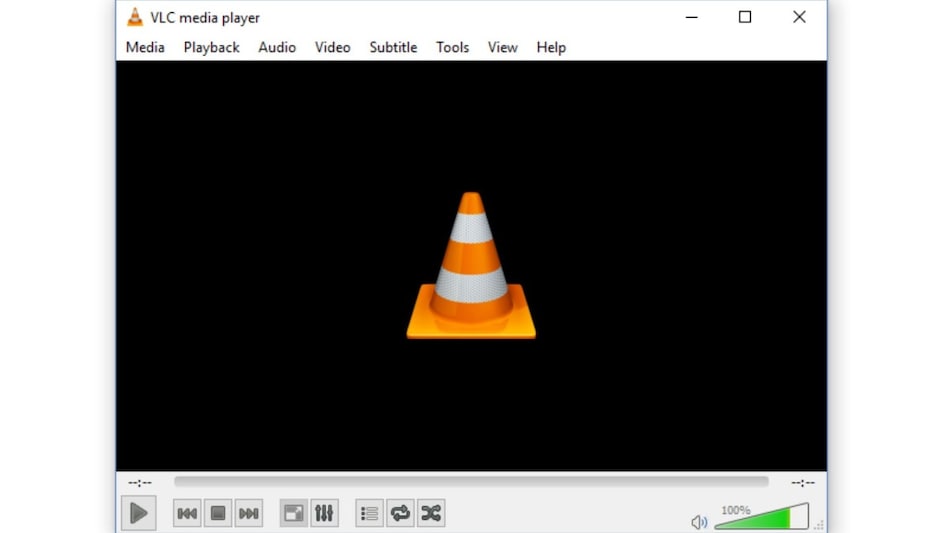Screen dimensions: 948x533
Task: Stop playback with the square button
Action: 218,513
